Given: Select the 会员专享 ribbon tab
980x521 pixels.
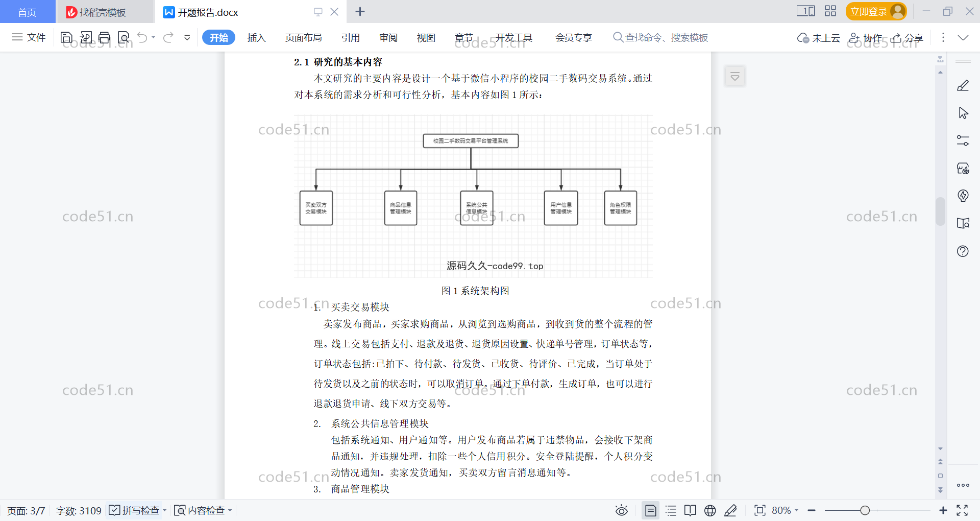Looking at the screenshot, I should pos(573,37).
